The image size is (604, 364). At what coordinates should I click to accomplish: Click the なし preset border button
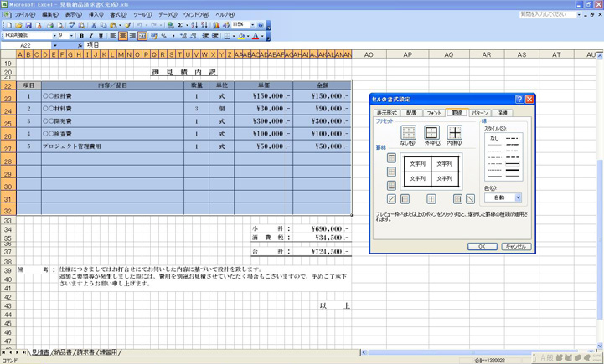408,133
